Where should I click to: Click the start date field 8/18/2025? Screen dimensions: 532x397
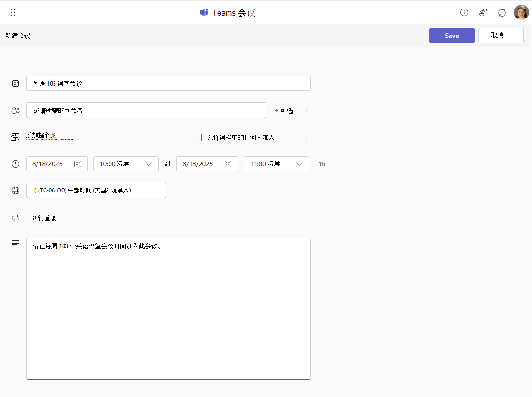click(x=56, y=164)
